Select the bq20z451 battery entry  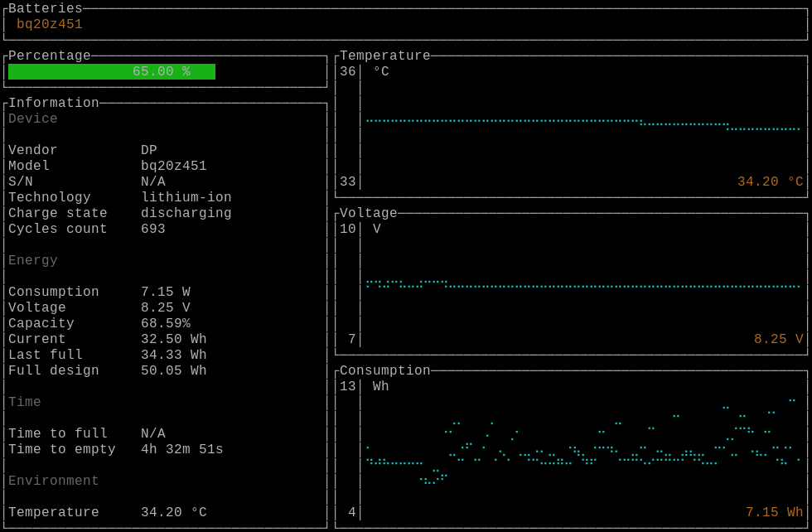coord(50,24)
